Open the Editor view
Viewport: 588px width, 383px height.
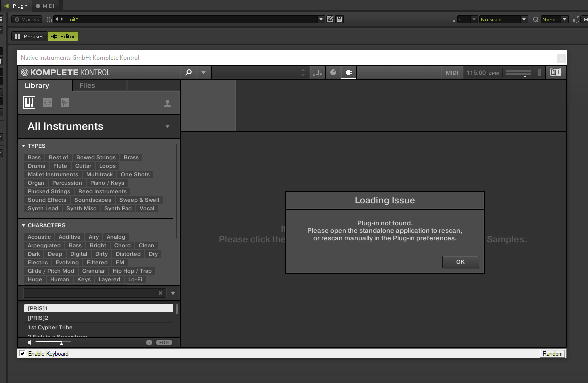63,37
